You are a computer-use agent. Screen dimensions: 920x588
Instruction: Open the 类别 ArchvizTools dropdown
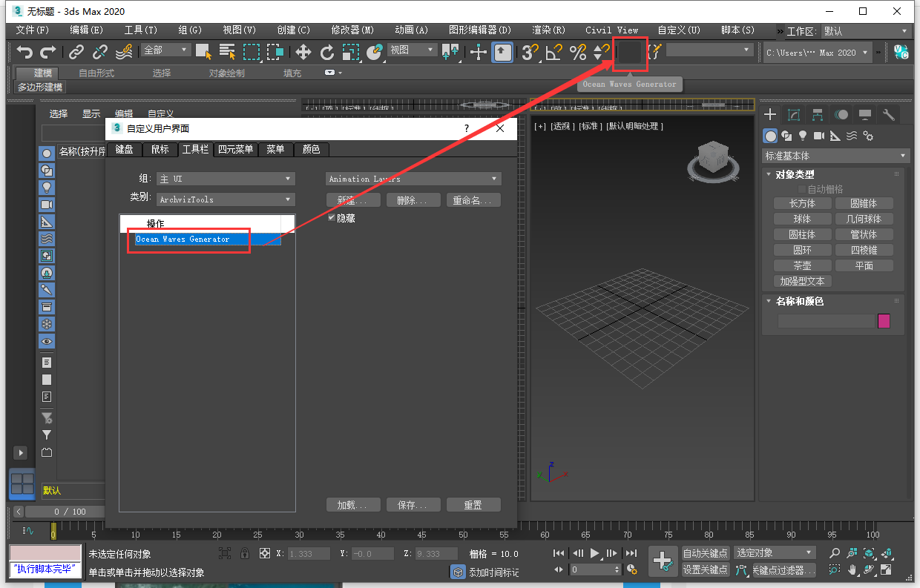[x=226, y=199]
